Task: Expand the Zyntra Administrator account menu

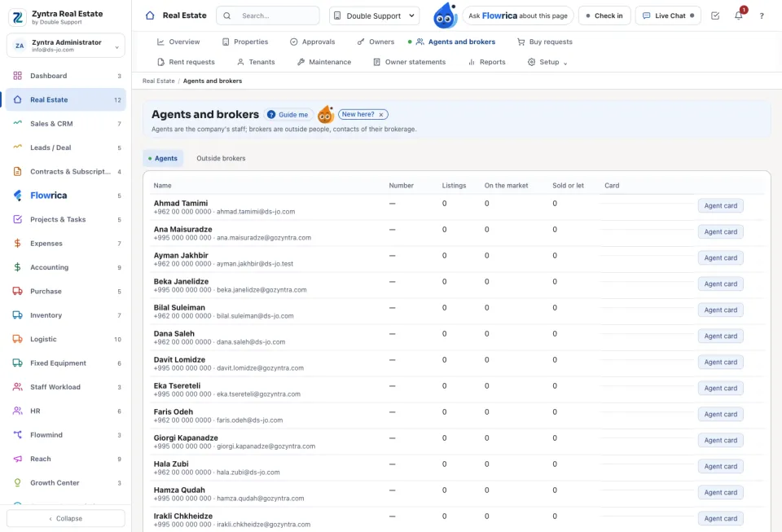Action: click(66, 46)
